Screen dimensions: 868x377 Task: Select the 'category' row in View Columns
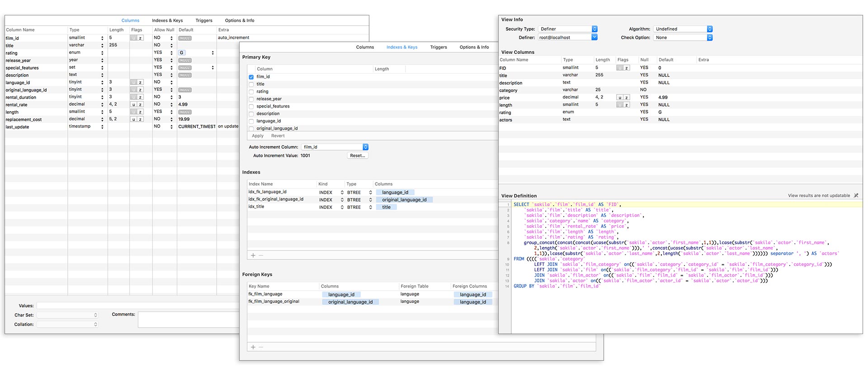pyautogui.click(x=680, y=90)
